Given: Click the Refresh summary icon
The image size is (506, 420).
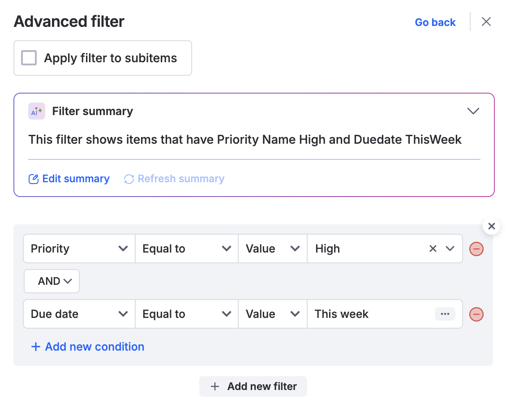Looking at the screenshot, I should [x=129, y=179].
